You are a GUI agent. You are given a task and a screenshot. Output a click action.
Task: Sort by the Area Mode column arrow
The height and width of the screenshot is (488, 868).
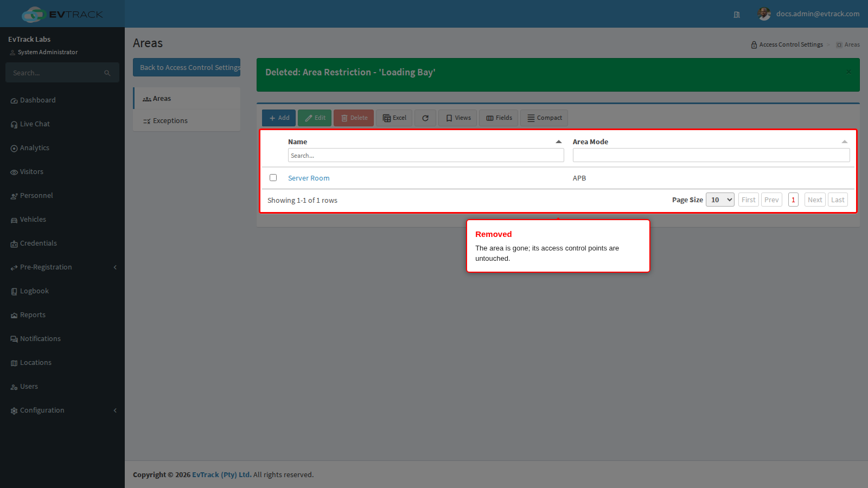tap(845, 142)
